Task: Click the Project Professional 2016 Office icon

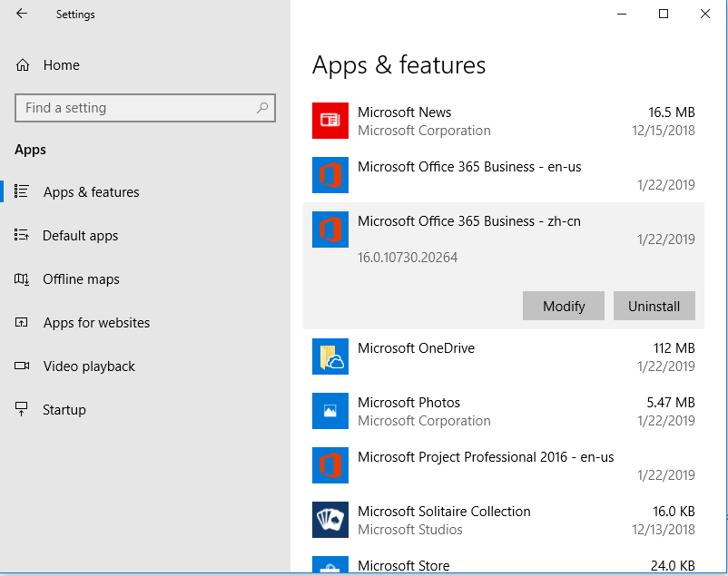Action: coord(330,465)
